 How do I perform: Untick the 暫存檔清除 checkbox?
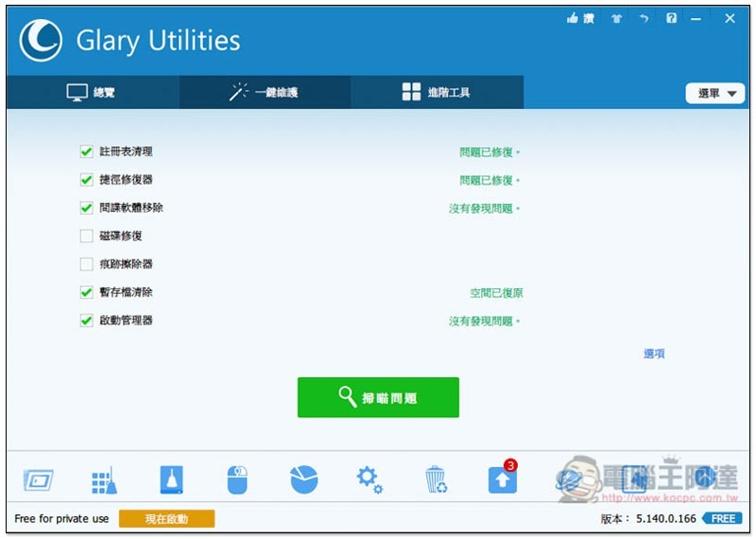[x=86, y=292]
